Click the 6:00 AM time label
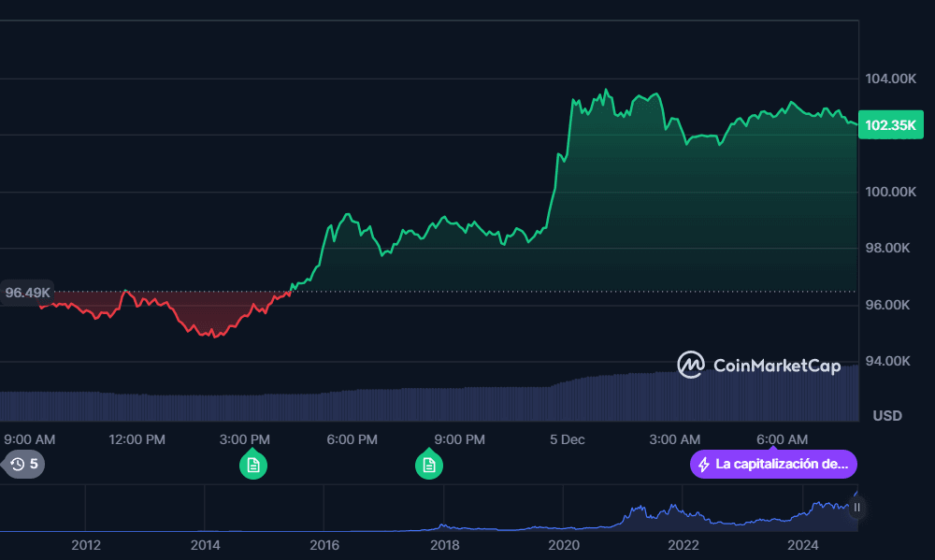The height and width of the screenshot is (560, 935). click(x=783, y=439)
